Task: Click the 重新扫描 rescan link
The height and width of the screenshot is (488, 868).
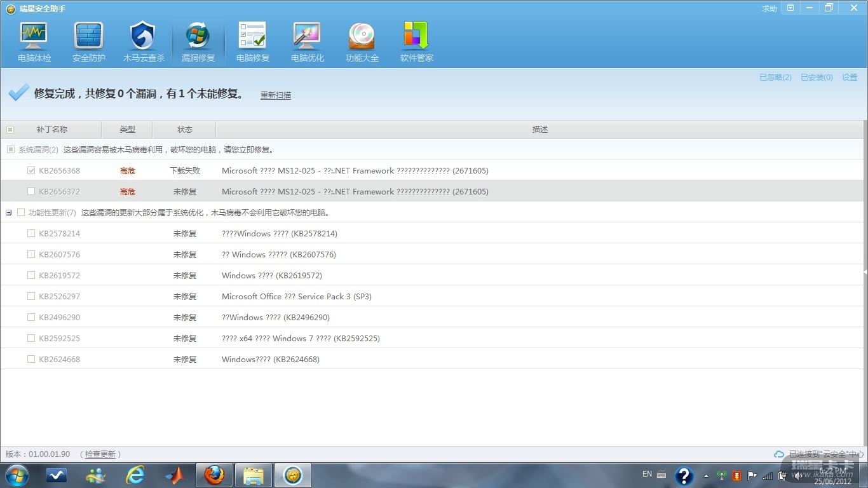Action: tap(276, 95)
